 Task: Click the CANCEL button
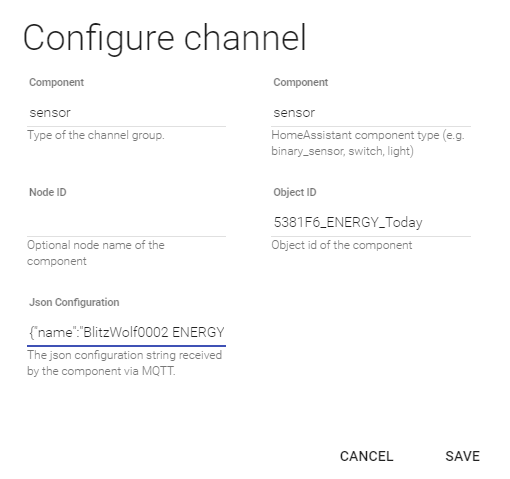point(366,456)
